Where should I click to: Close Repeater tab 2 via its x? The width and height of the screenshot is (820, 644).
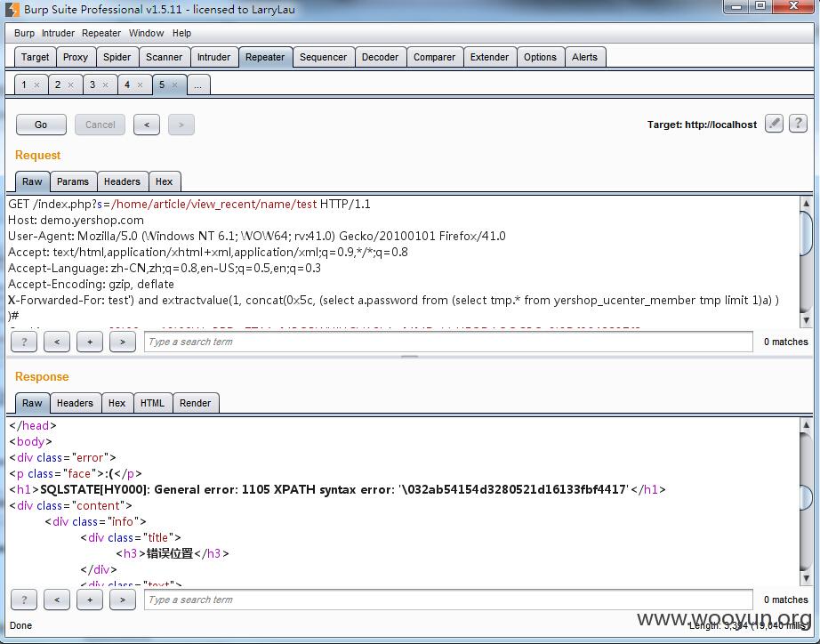pyautogui.click(x=71, y=85)
